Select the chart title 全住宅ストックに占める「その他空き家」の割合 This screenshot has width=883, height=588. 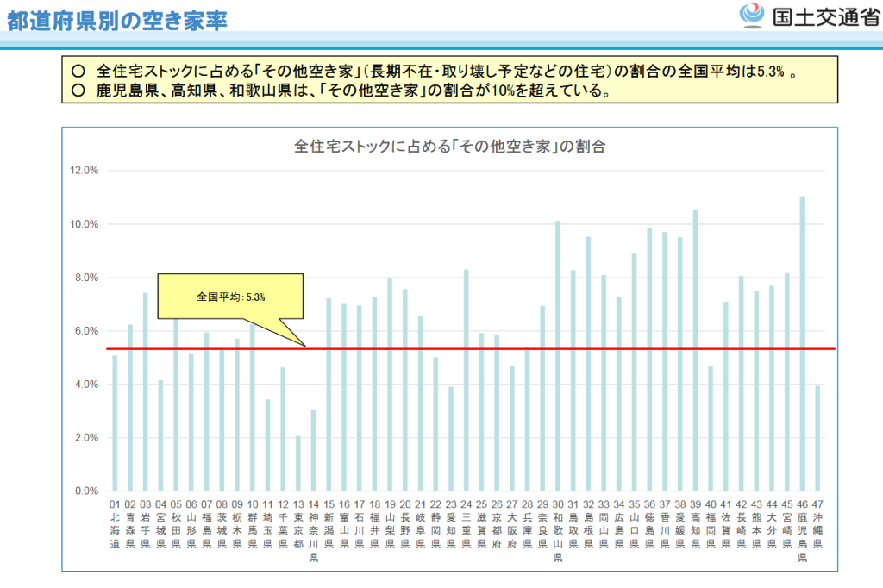pyautogui.click(x=449, y=147)
